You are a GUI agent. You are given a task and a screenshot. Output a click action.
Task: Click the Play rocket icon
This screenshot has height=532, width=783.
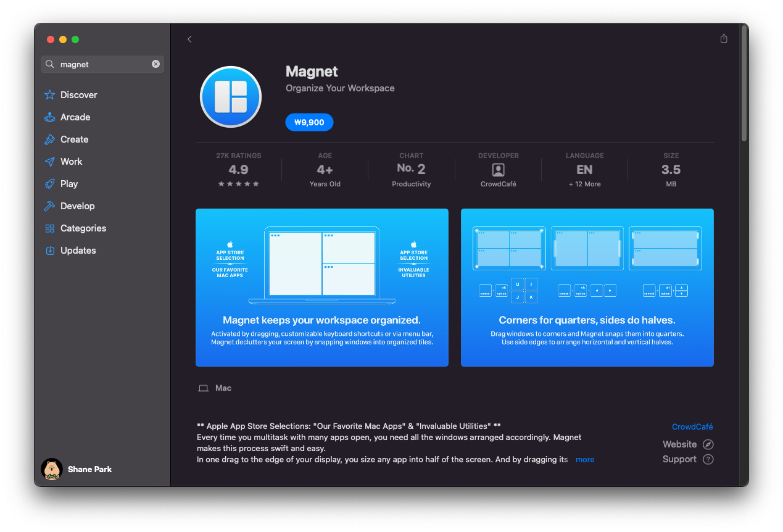coord(50,184)
